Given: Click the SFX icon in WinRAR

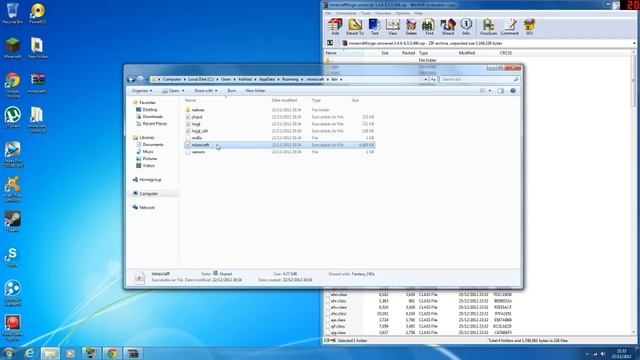Looking at the screenshot, I should (x=529, y=27).
